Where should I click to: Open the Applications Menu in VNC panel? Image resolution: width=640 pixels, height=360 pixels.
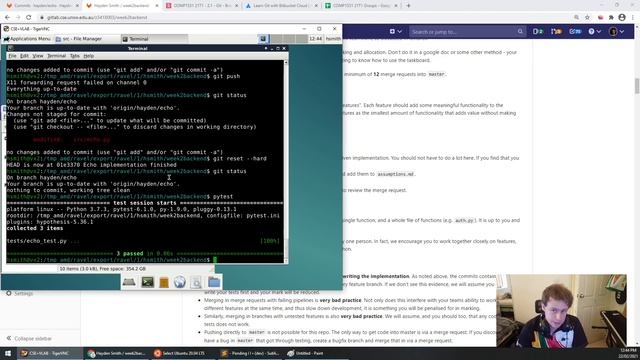[x=27, y=39]
